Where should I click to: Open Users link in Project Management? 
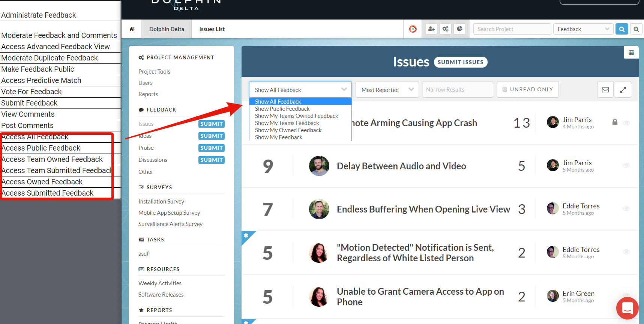point(146,83)
